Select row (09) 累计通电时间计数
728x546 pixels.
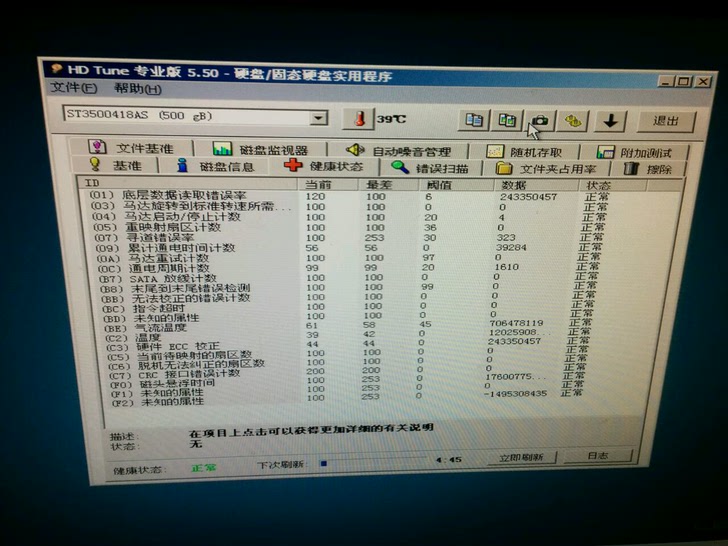(348, 248)
